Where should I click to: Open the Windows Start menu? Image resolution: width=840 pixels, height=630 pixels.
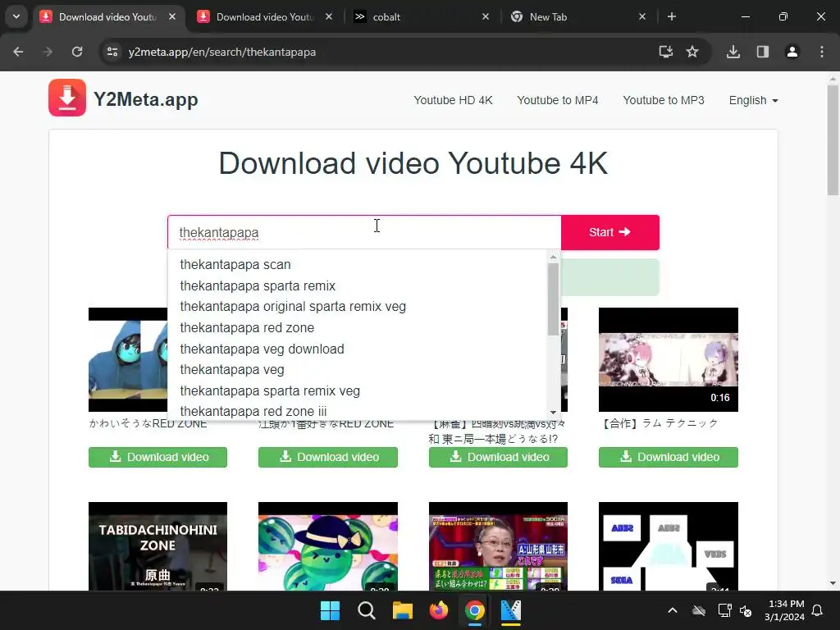click(330, 610)
